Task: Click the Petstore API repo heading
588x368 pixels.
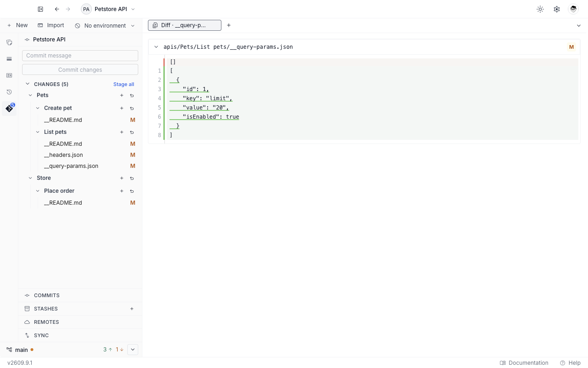Action: [x=49, y=40]
